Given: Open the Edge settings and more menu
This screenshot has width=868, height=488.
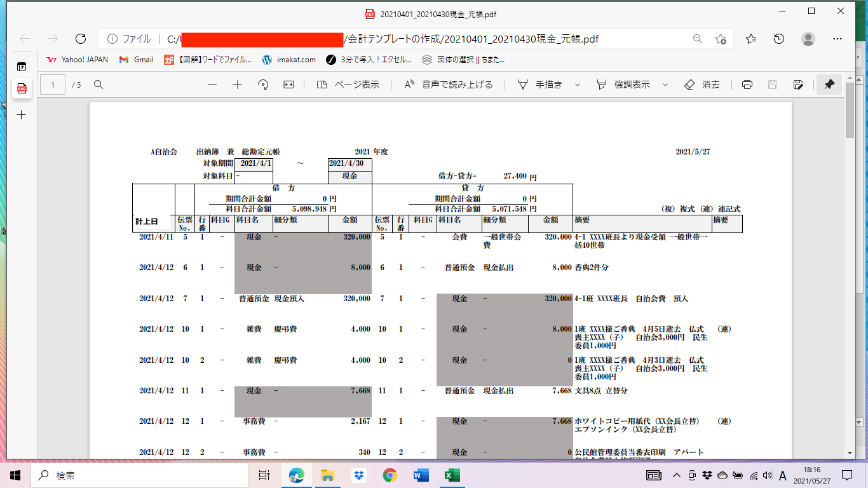Looking at the screenshot, I should pos(837,39).
